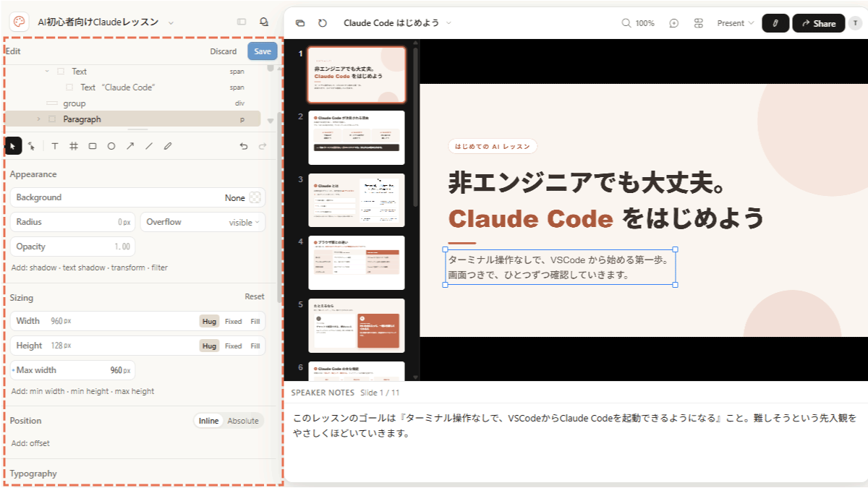Image resolution: width=868 pixels, height=488 pixels.
Task: Set Width sizing to Fixed
Action: click(x=234, y=321)
